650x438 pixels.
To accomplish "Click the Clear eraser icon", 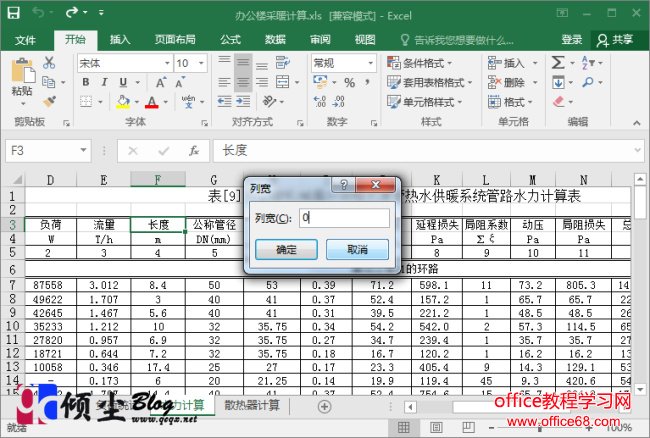I will pos(559,102).
